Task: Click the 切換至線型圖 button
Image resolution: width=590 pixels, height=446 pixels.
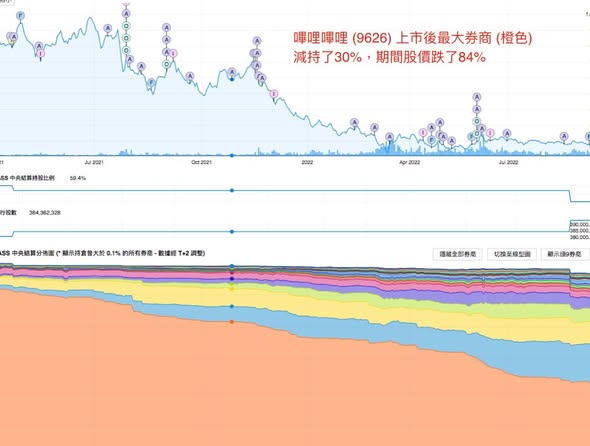Action: tap(512, 254)
